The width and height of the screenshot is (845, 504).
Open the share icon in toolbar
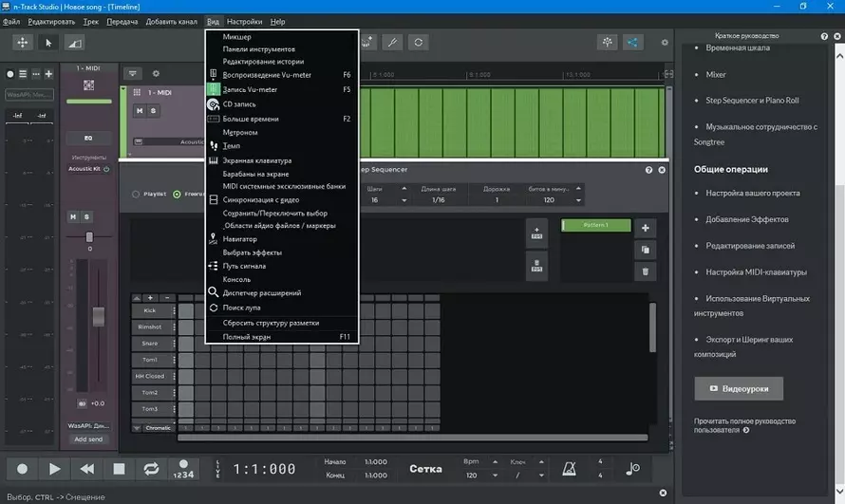[632, 42]
